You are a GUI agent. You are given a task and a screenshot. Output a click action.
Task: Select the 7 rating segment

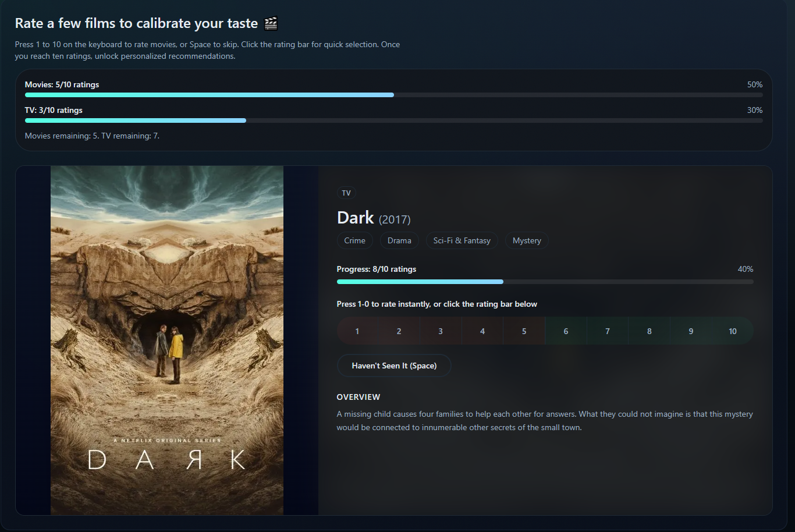(x=608, y=331)
